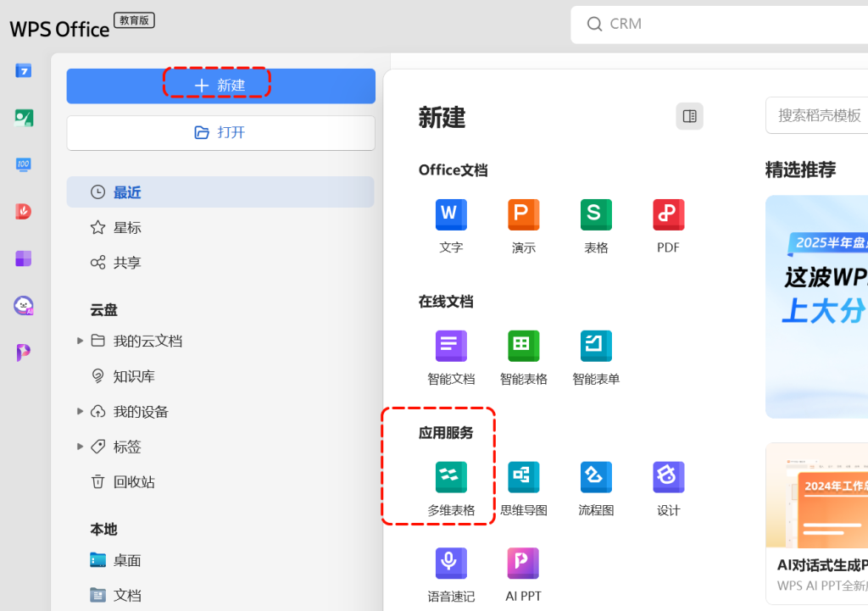Viewport: 868px width, 611px height.
Task: Open the purple squares app in sidebar
Action: click(x=23, y=258)
